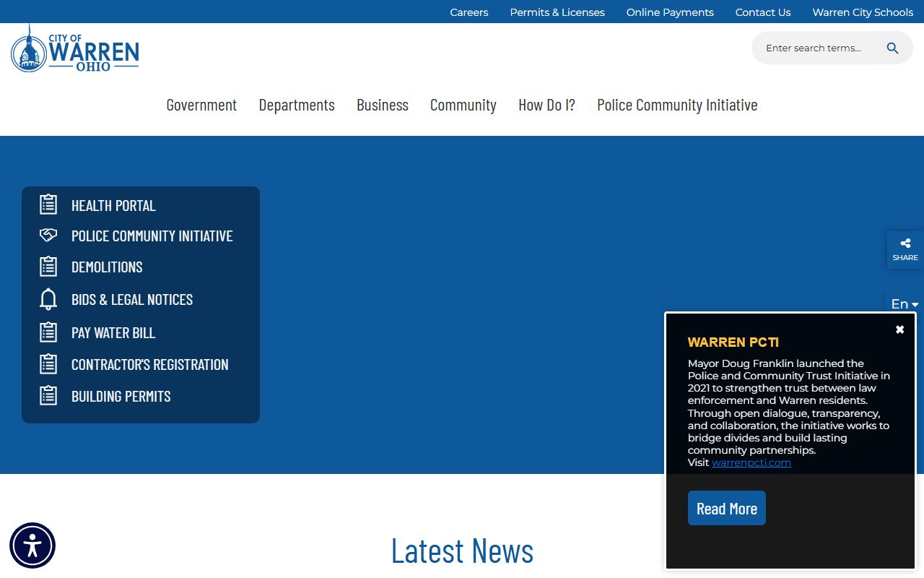Click the Contact Us link
This screenshot has height=578, width=924.
point(763,12)
